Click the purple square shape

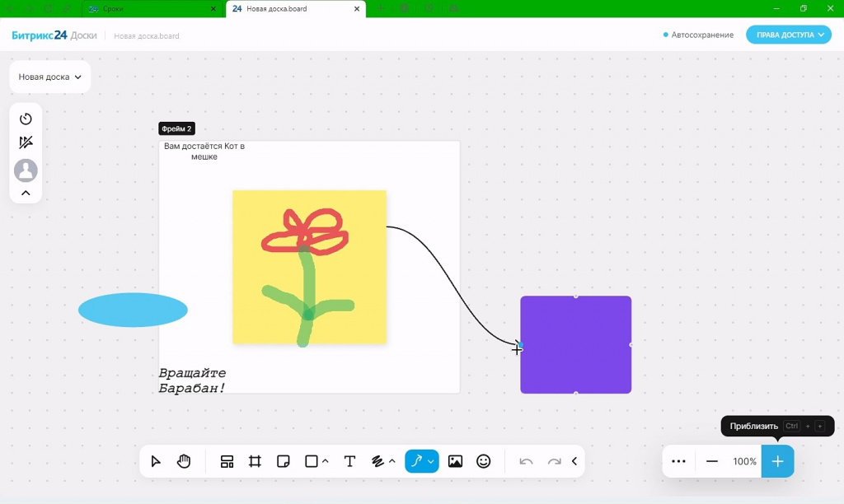coord(576,345)
